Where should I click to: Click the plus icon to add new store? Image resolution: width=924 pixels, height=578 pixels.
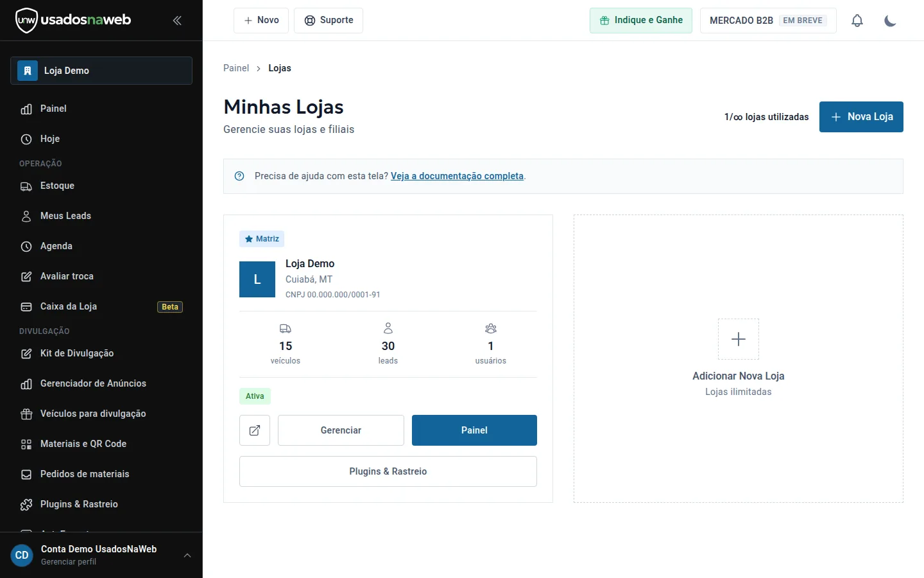coord(739,339)
